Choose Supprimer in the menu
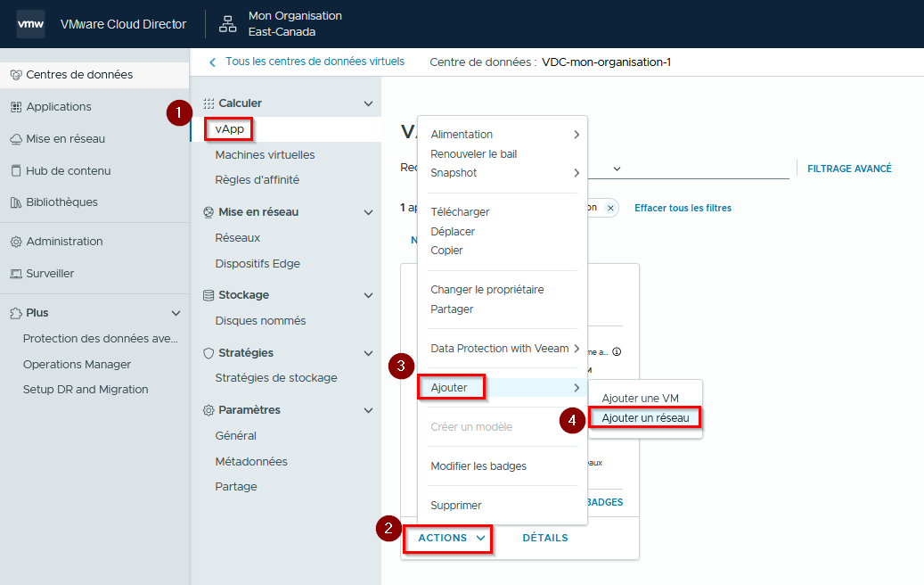 456,506
